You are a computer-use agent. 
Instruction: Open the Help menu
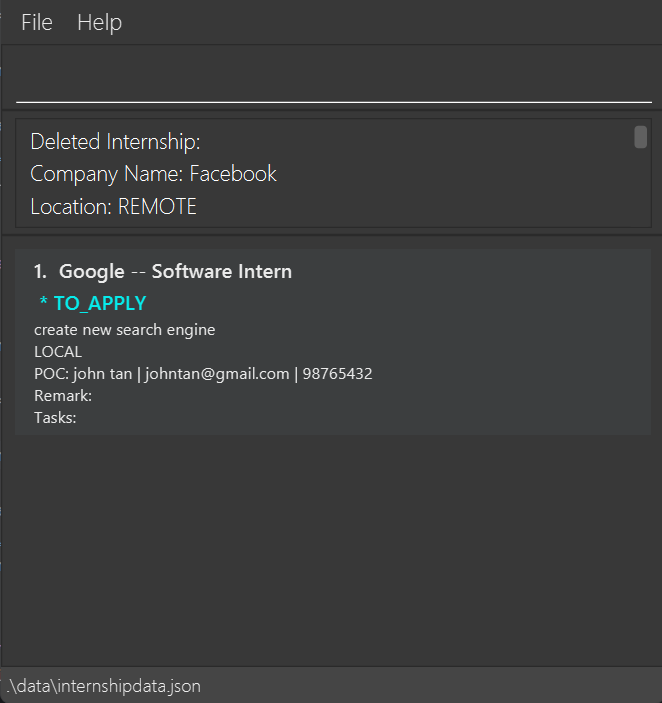point(100,22)
